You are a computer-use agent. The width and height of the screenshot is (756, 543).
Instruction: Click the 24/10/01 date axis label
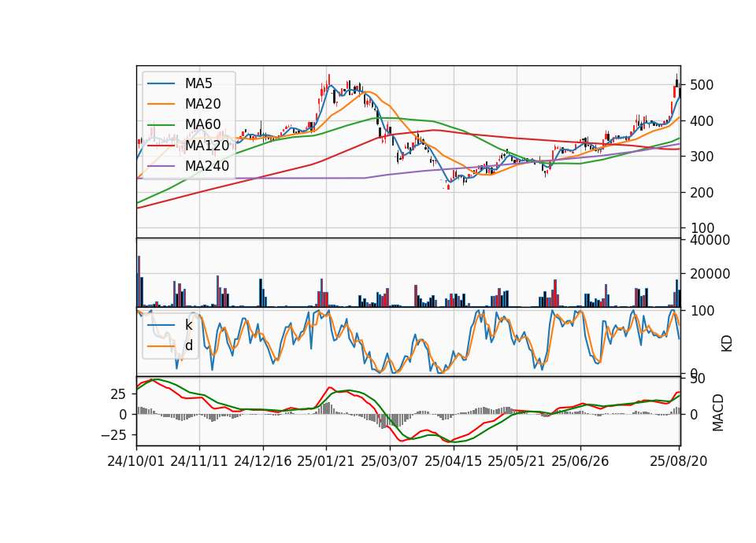pos(136,461)
